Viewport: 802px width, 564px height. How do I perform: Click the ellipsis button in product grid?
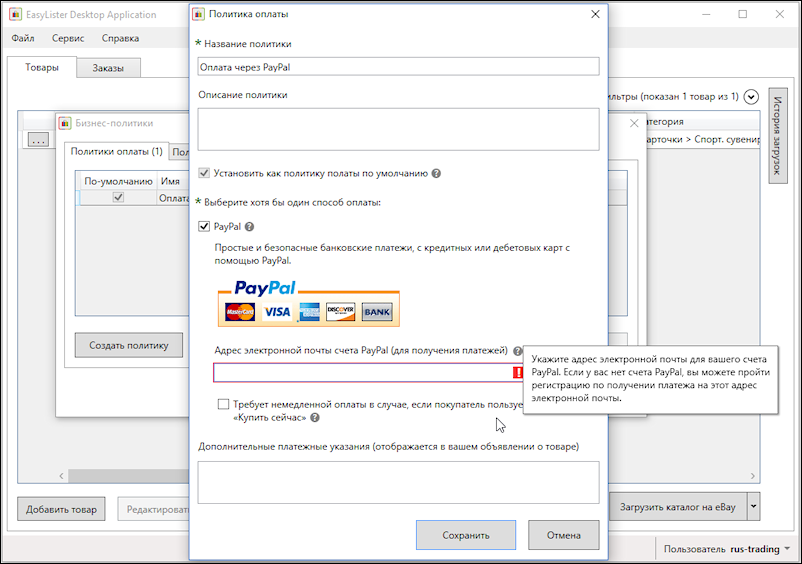38,139
